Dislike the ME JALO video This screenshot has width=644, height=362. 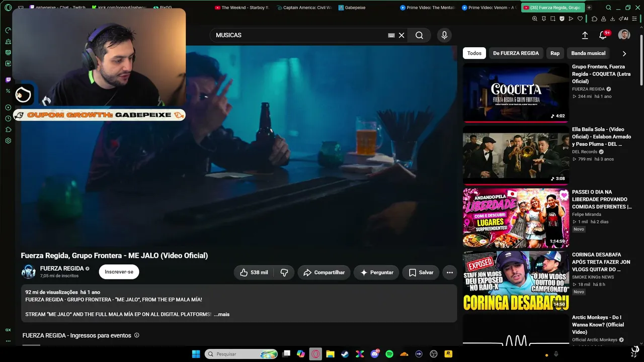[x=284, y=273]
